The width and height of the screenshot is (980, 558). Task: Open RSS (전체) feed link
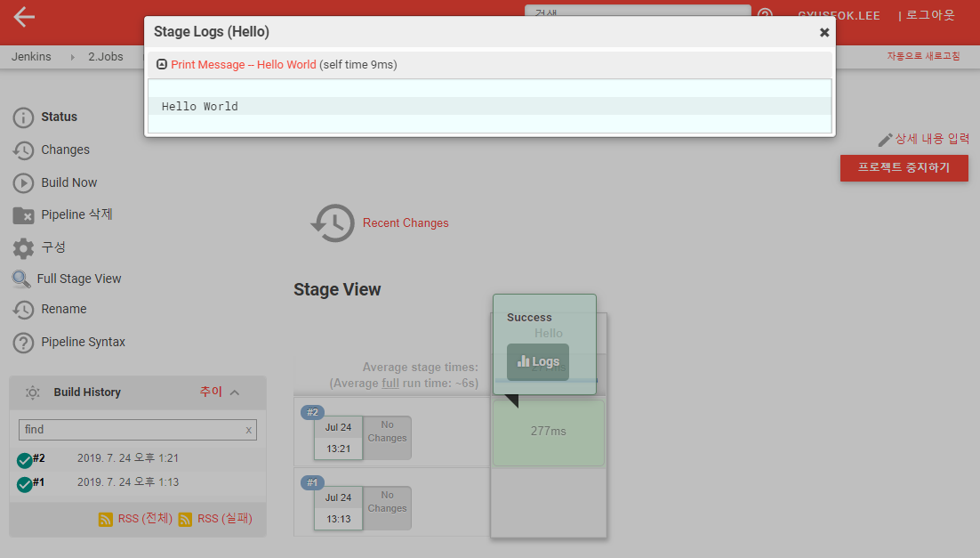tap(145, 519)
